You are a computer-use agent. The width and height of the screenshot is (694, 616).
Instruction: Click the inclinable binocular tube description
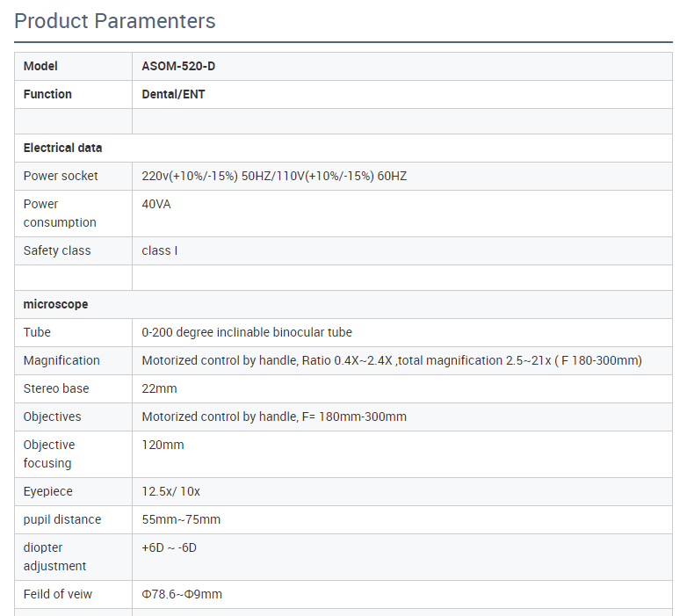[247, 332]
